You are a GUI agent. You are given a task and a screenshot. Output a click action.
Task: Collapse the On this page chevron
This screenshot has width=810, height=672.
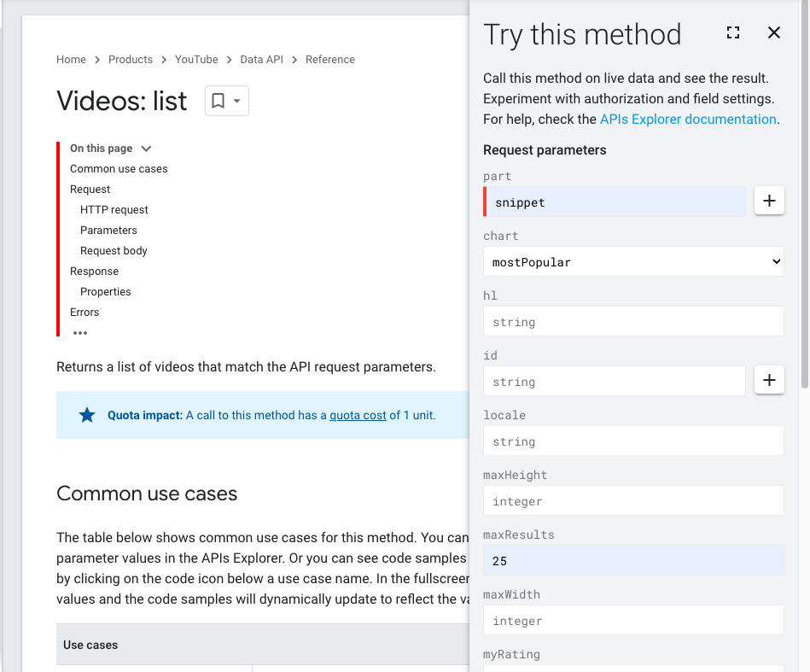[146, 149]
